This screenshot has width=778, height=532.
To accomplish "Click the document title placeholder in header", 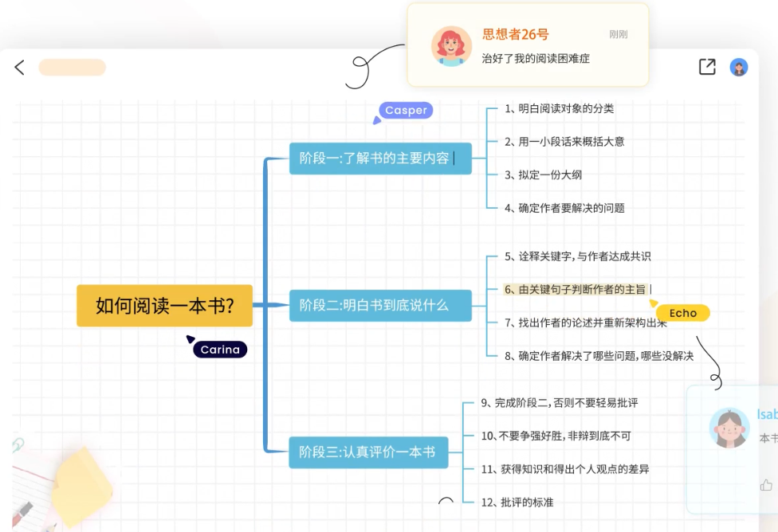I will pos(72,68).
